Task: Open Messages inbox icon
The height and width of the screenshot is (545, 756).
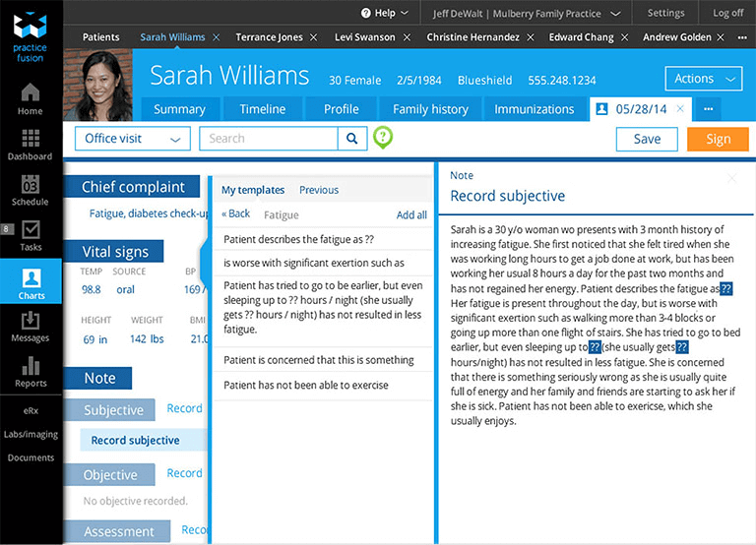Action: coord(31,322)
